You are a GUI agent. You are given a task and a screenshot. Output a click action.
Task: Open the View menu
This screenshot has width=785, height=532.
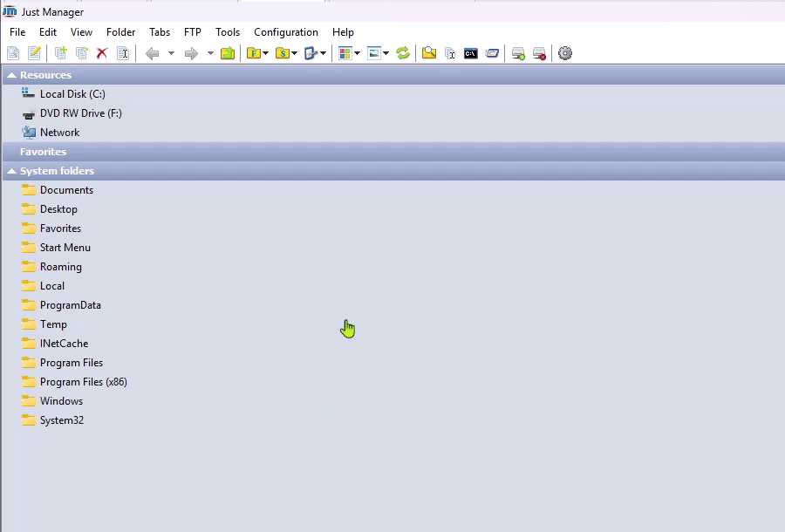point(81,32)
